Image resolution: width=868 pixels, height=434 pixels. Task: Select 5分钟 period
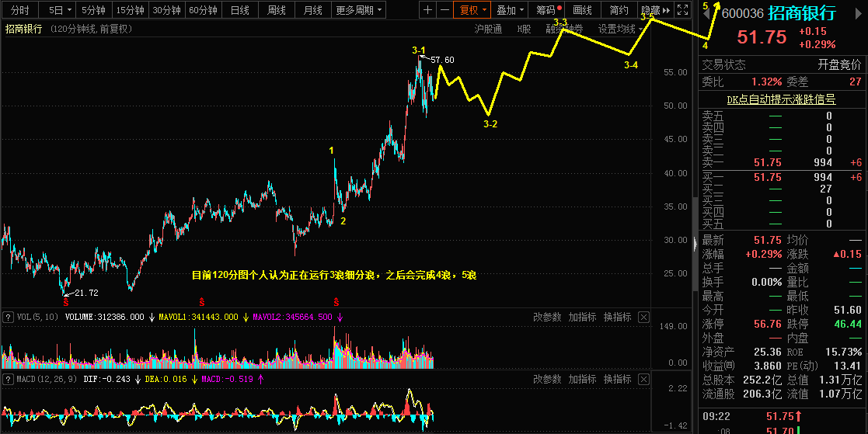93,10
